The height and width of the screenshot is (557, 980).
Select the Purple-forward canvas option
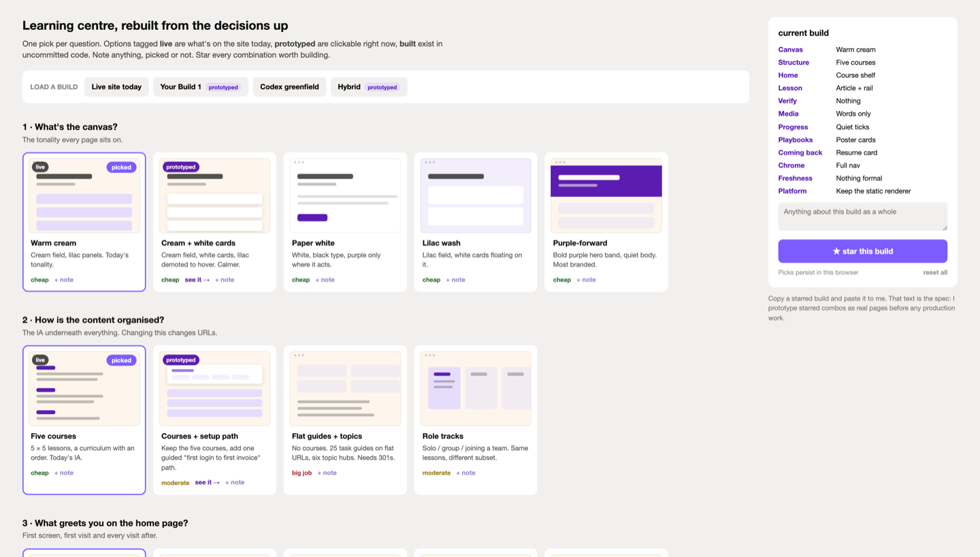(606, 222)
